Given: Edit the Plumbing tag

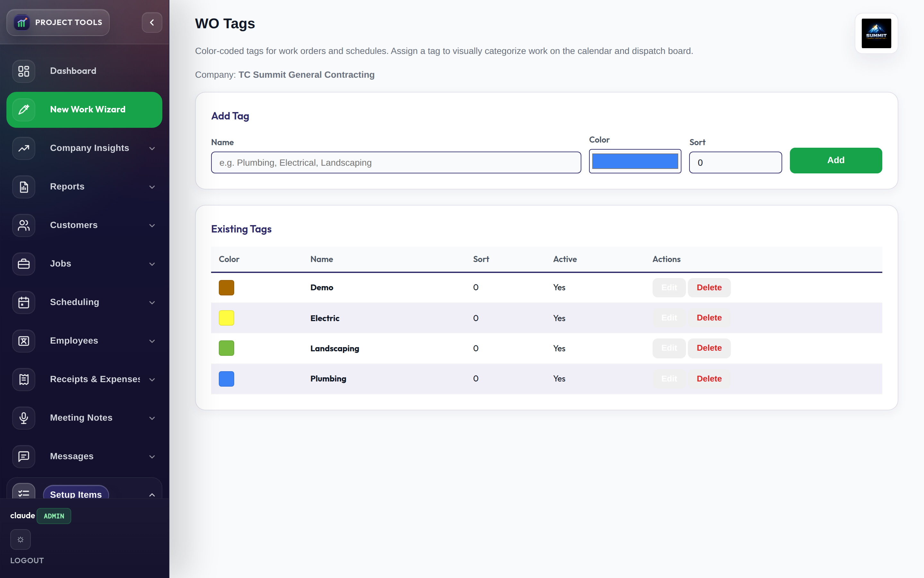Looking at the screenshot, I should pyautogui.click(x=669, y=379).
